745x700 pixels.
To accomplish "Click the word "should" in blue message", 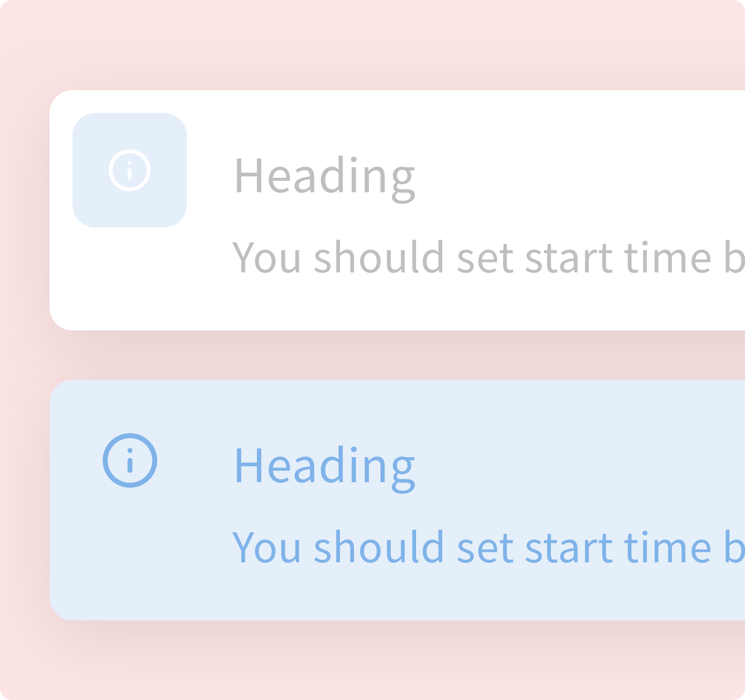I will (379, 548).
